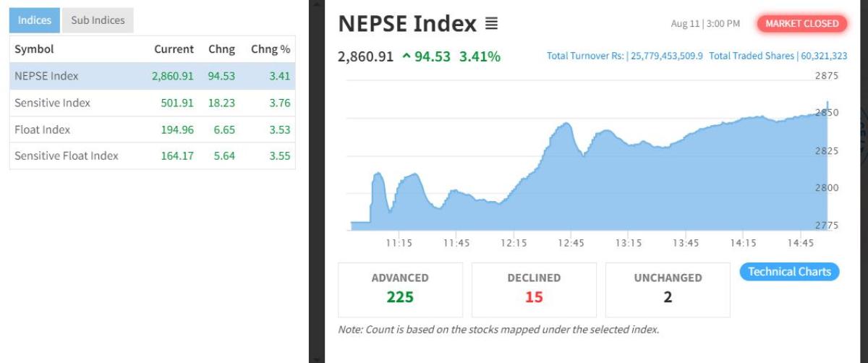
Task: Click the Declined 15 count box
Action: 534,289
